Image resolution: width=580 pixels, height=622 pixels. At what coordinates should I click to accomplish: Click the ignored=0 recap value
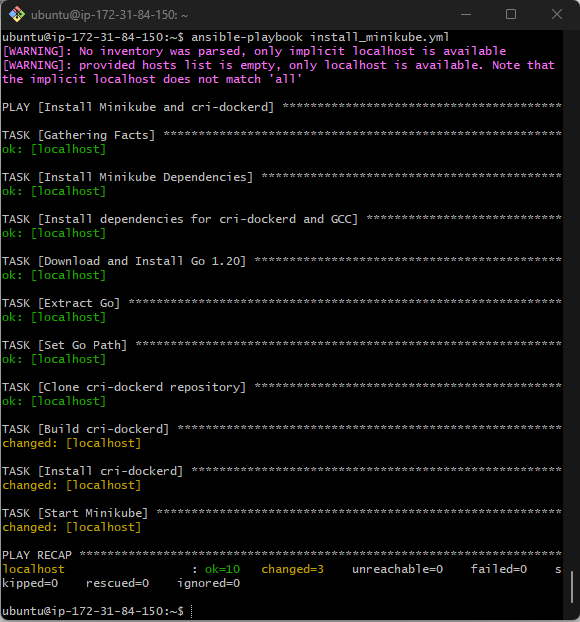click(x=208, y=584)
